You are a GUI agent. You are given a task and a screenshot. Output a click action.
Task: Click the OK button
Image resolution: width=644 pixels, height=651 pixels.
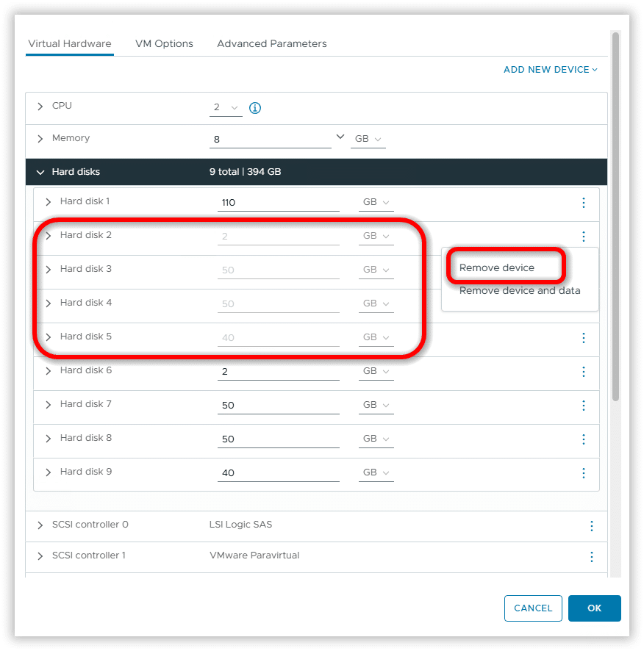tap(594, 608)
